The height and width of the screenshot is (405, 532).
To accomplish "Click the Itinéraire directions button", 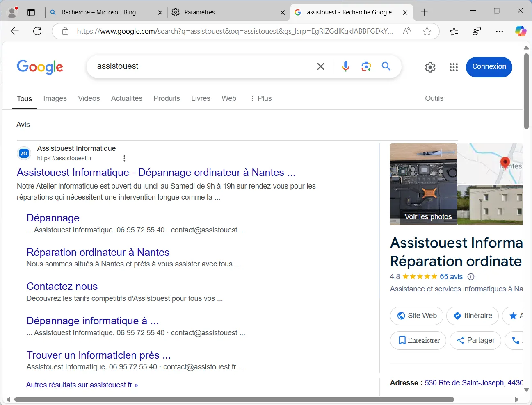I will [x=473, y=316].
